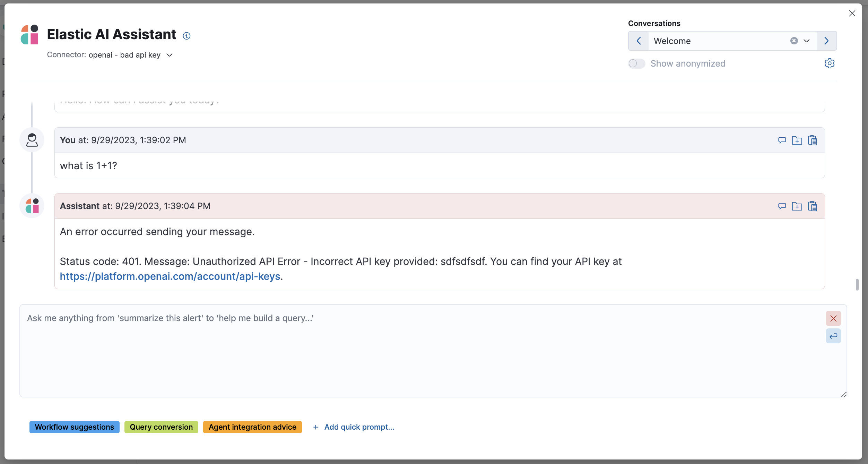868x464 pixels.
Task: Open the OpenAI API keys link
Action: click(x=170, y=276)
